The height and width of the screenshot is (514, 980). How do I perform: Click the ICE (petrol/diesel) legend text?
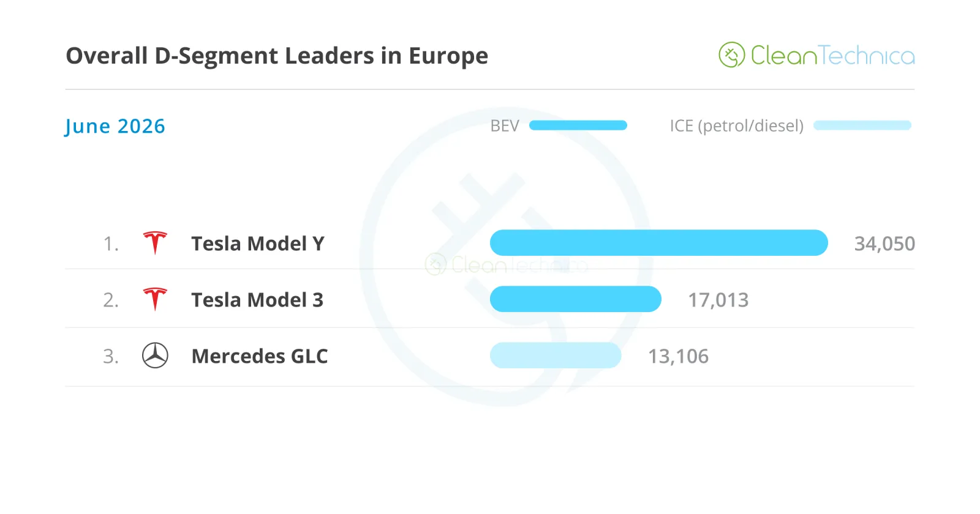[736, 126]
